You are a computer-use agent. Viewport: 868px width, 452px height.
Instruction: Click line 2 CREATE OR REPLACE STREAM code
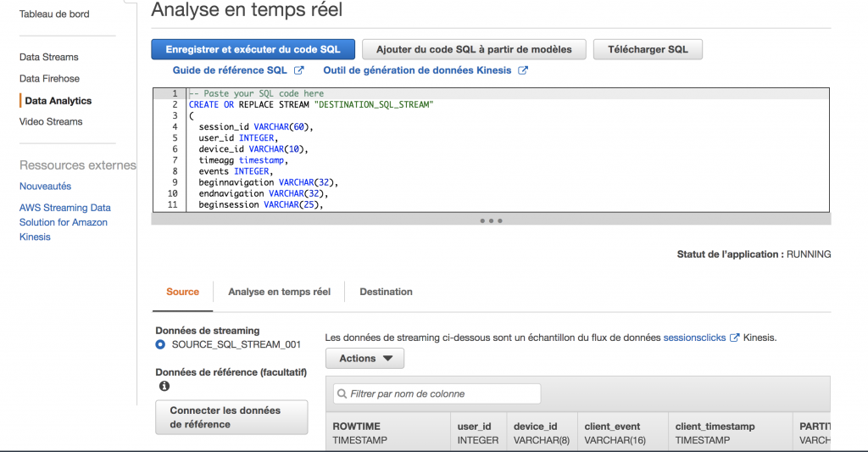[311, 104]
